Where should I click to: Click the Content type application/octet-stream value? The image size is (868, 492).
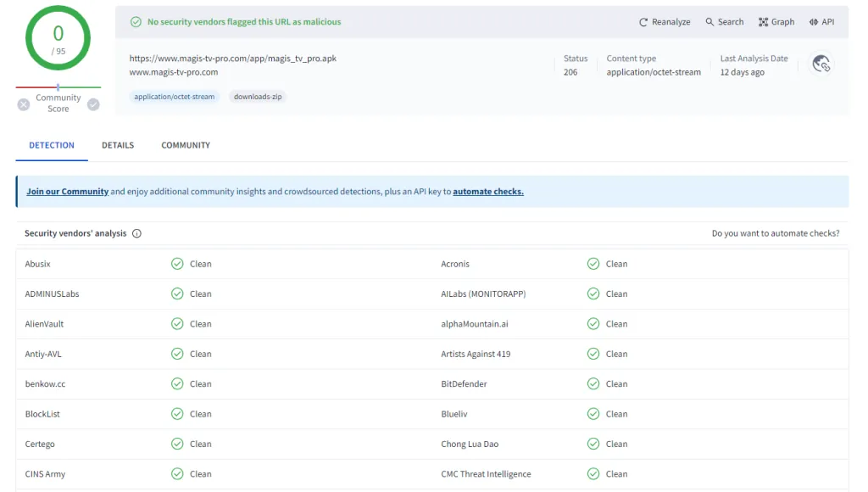[x=654, y=72]
